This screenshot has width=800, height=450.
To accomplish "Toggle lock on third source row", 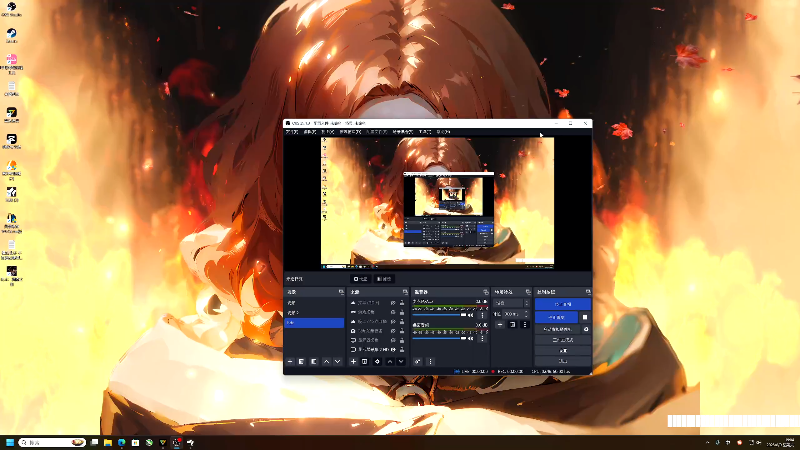I will pyautogui.click(x=402, y=321).
